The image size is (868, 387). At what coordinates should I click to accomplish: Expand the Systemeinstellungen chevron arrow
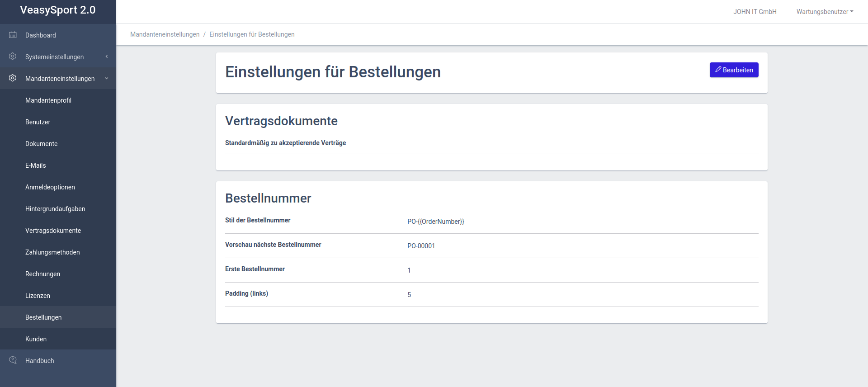point(107,57)
